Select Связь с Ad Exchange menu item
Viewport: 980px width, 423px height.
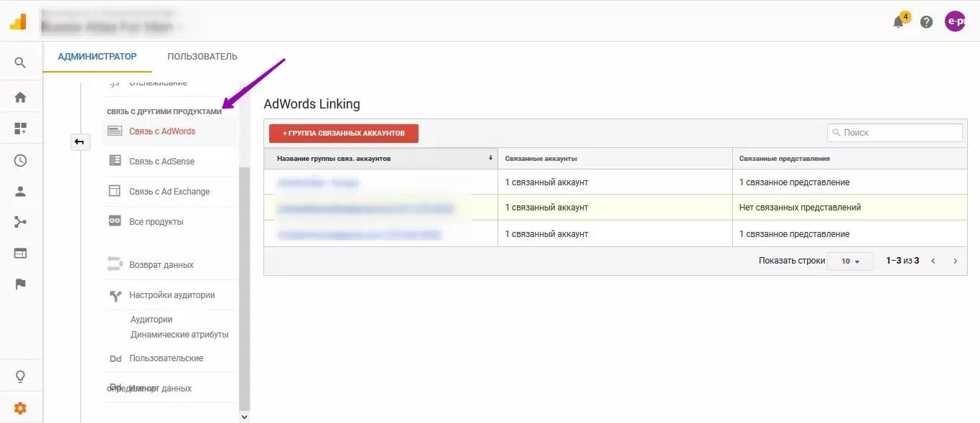coord(169,192)
